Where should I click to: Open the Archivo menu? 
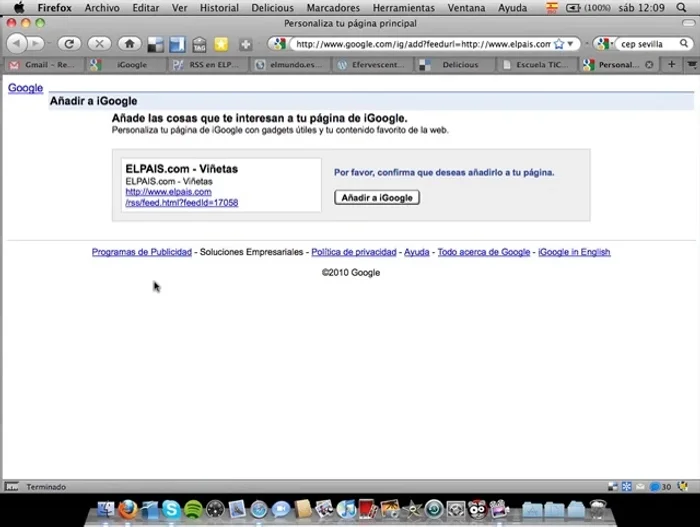click(x=102, y=8)
